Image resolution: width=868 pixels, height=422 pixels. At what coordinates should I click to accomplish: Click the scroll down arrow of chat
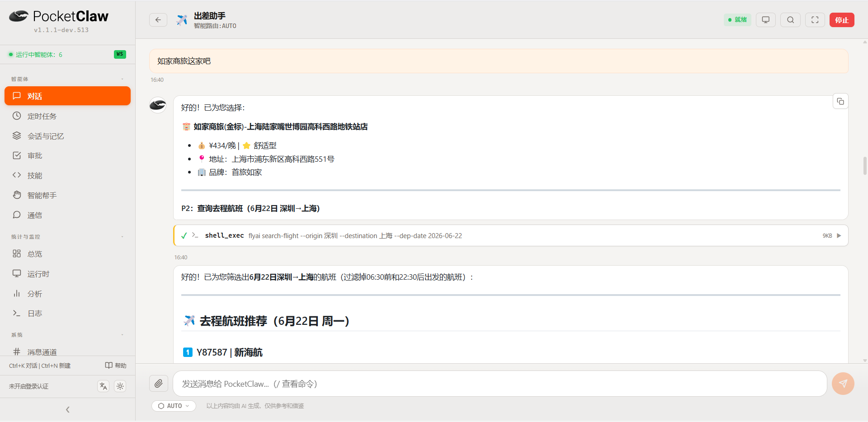pos(865,361)
